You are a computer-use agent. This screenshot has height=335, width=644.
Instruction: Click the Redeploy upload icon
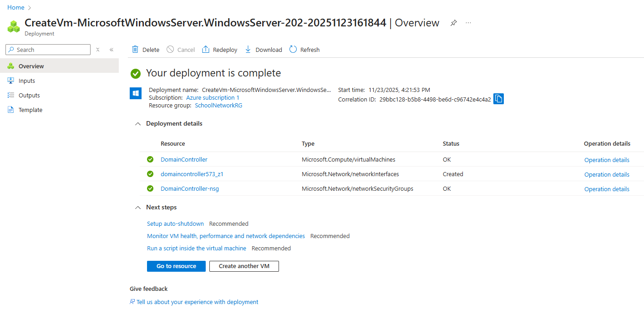coord(206,50)
